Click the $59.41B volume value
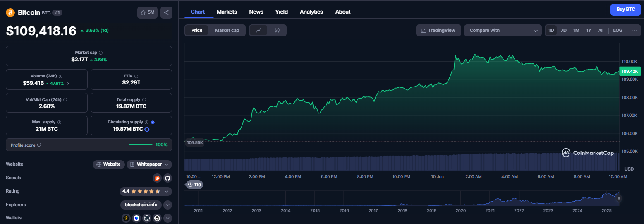Viewport: 644px width, 224px height. coord(34,83)
